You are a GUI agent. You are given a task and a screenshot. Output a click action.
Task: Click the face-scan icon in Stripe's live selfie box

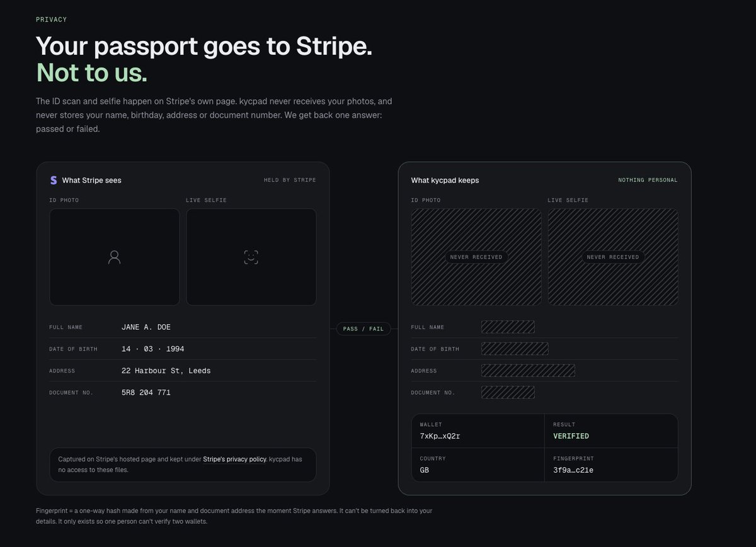[x=251, y=257]
